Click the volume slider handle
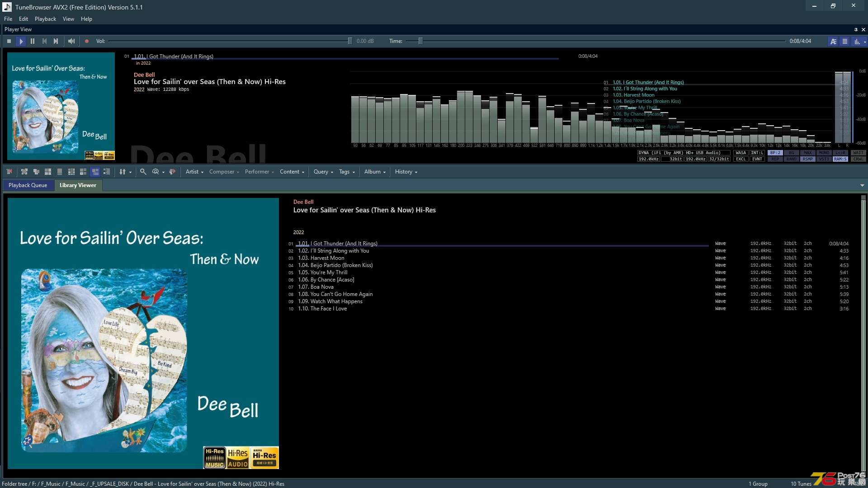The height and width of the screenshot is (488, 868). coord(350,41)
